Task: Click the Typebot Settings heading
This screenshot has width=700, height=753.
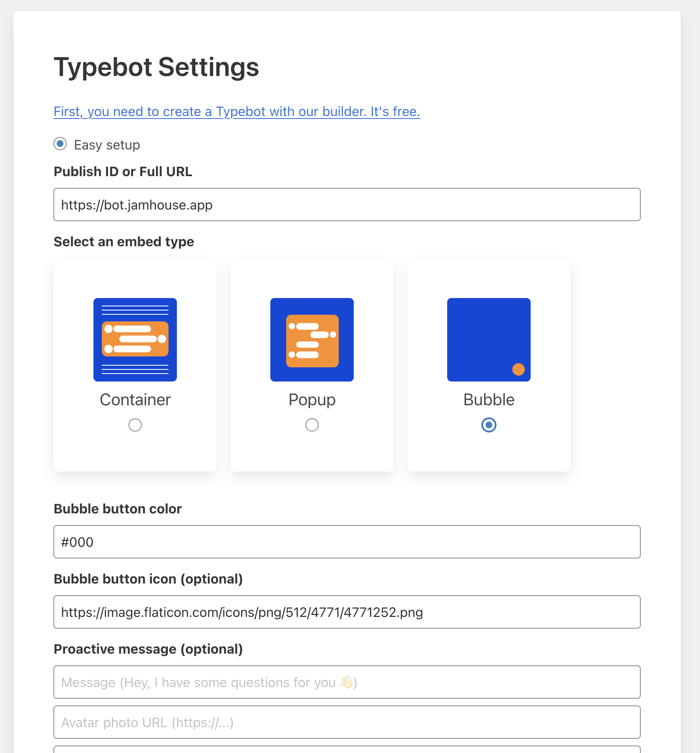Action: click(x=156, y=67)
